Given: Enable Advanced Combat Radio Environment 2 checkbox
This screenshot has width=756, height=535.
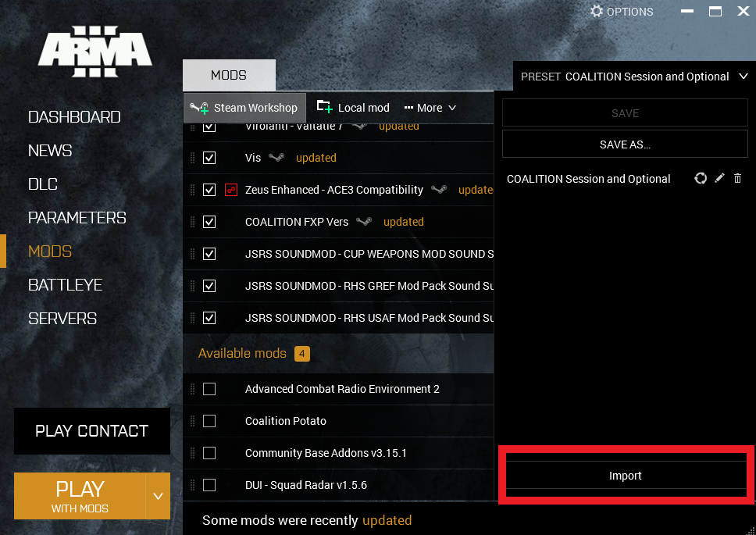Looking at the screenshot, I should coord(209,389).
